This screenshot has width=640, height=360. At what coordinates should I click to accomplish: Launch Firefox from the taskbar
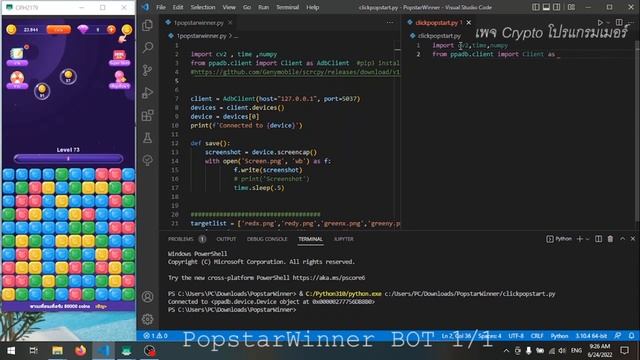pyautogui.click(x=80, y=350)
